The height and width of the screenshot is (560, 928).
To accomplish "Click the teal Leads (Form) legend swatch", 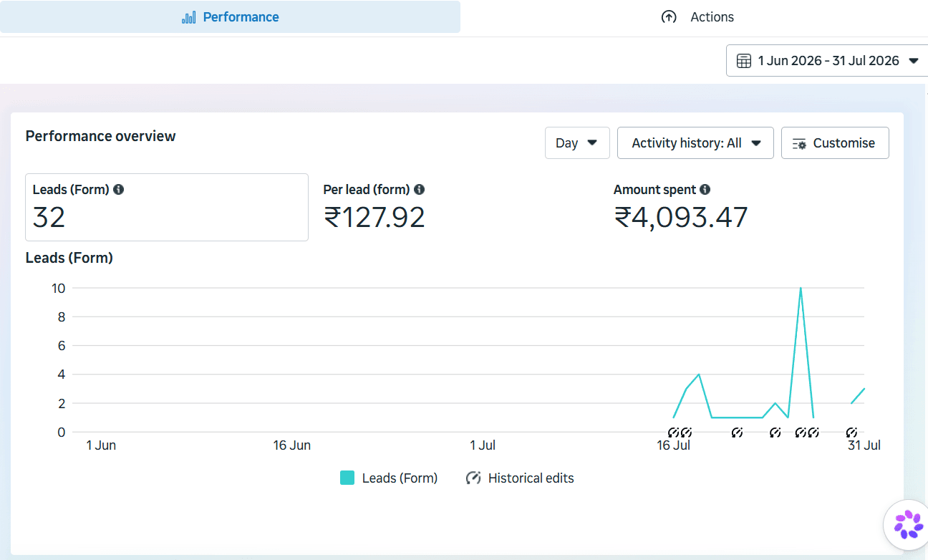I will [347, 478].
